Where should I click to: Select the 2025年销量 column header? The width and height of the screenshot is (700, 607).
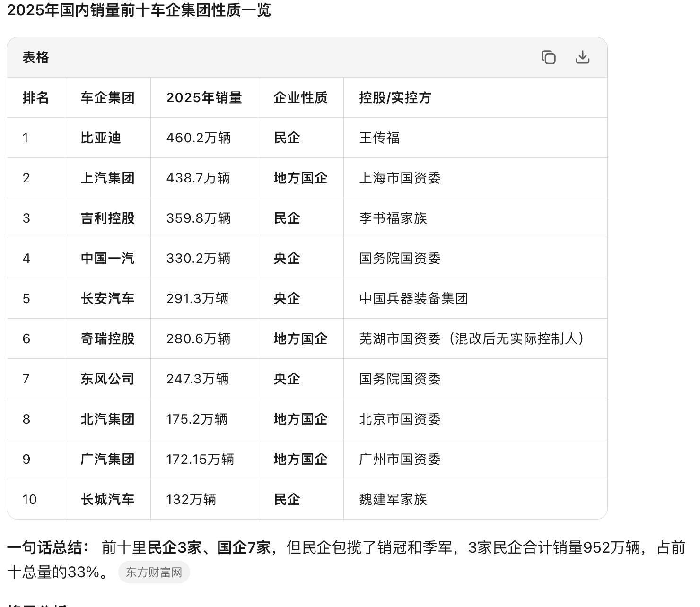[x=204, y=97]
